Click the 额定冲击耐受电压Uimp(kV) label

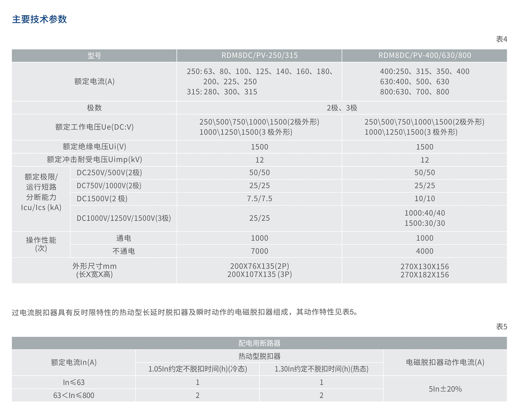[x=94, y=160]
